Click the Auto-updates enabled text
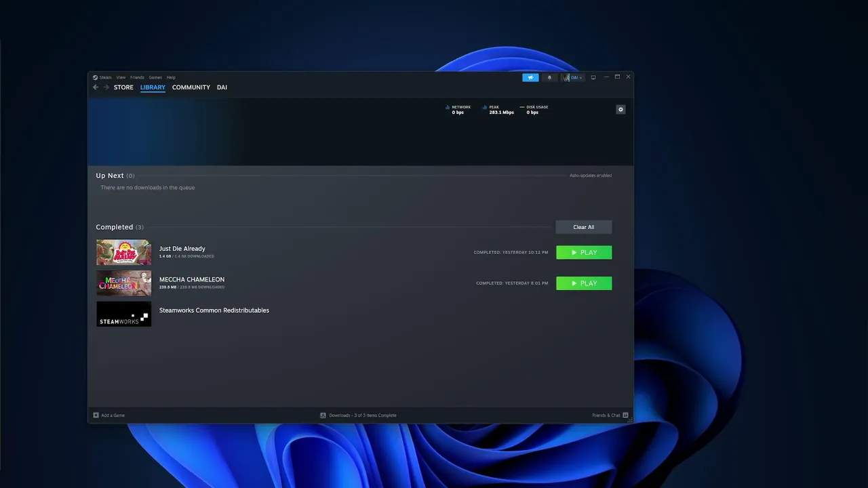The width and height of the screenshot is (868, 488). pyautogui.click(x=591, y=176)
